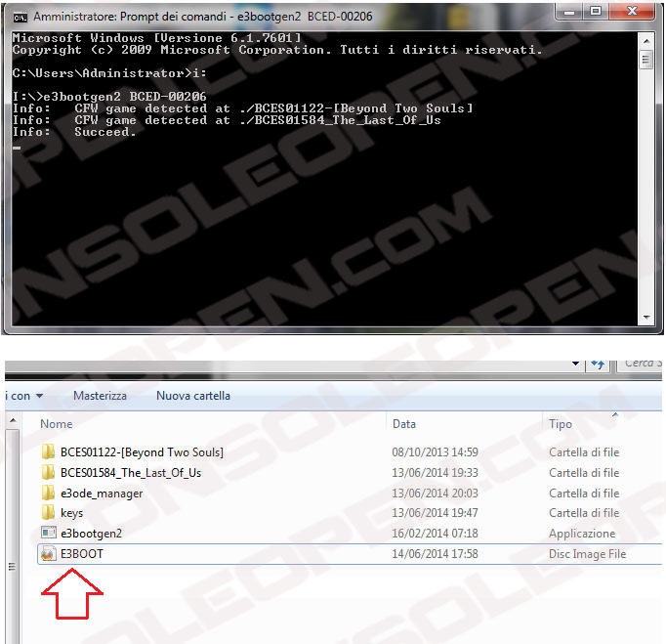Select the BCES01584_The_Last_Of_Us folder icon
This screenshot has height=644, width=666.
point(48,473)
